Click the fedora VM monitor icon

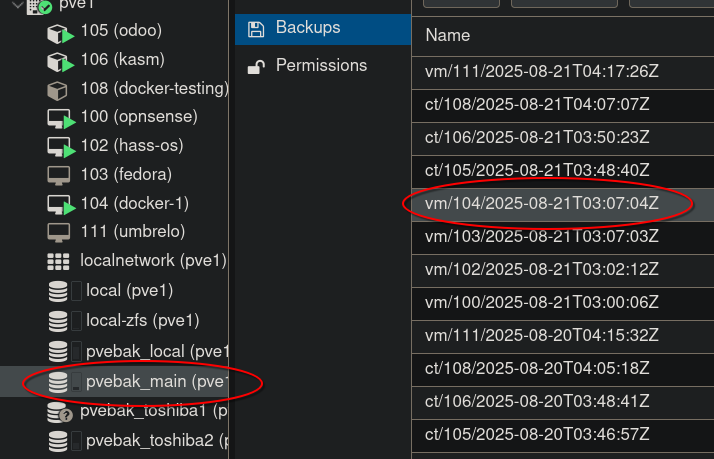point(58,175)
